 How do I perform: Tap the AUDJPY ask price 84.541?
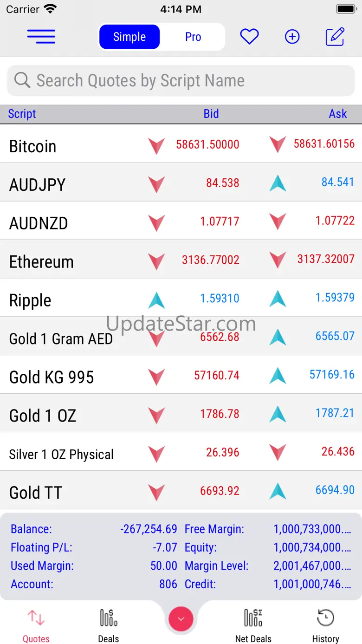click(338, 182)
